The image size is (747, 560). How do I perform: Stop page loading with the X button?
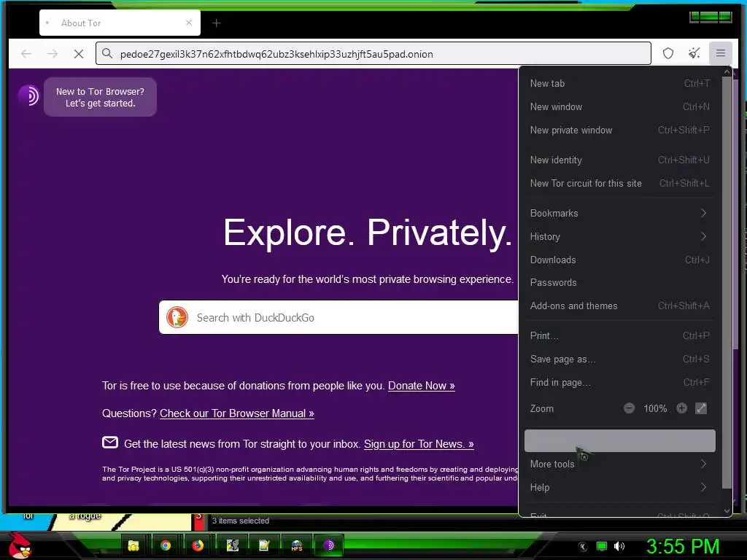tap(79, 54)
